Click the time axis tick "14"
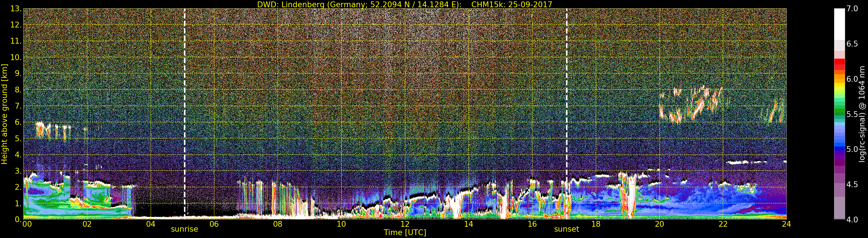This screenshot has width=868, height=238. click(469, 224)
